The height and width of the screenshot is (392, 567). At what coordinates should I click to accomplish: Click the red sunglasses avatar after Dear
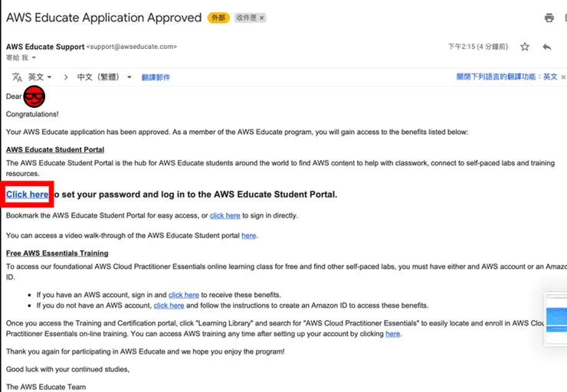click(34, 97)
